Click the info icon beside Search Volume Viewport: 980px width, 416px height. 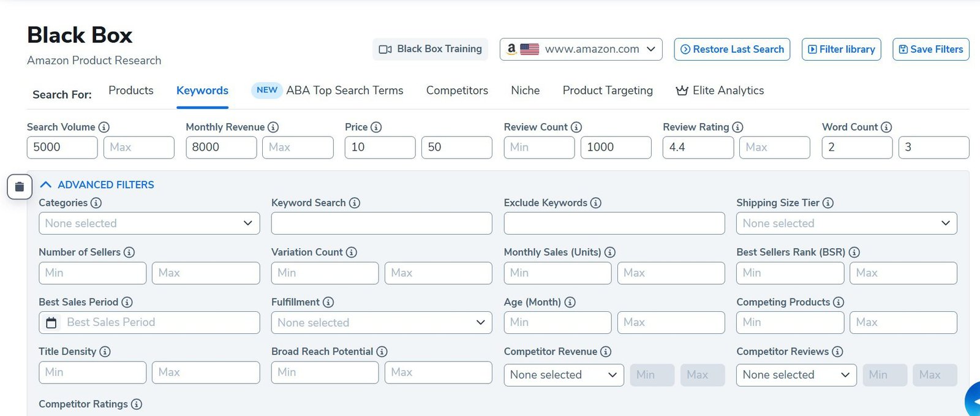pos(104,127)
